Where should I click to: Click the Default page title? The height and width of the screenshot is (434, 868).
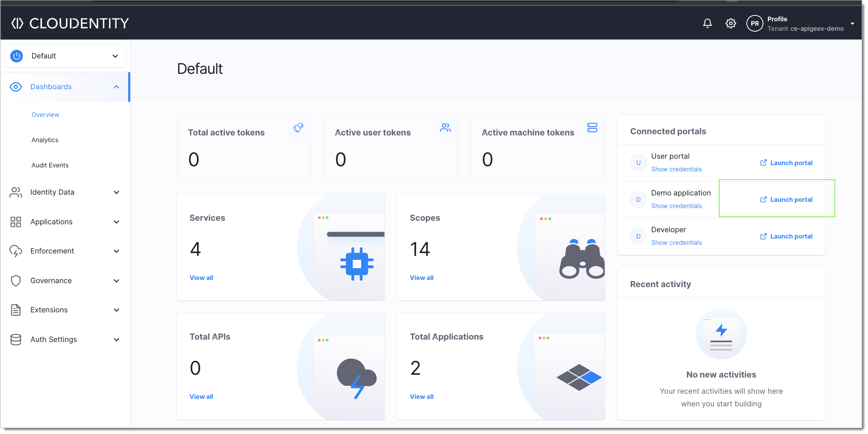point(200,69)
